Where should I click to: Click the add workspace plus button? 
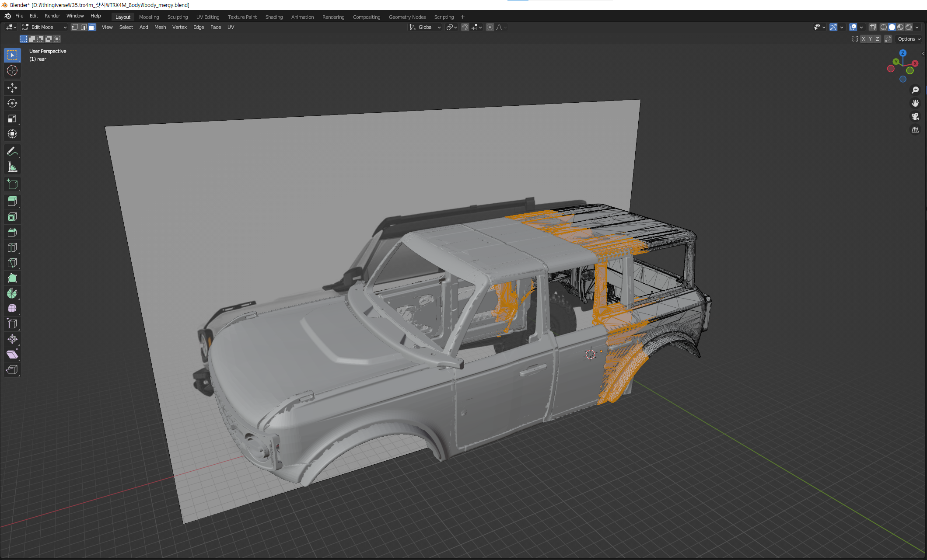[462, 17]
